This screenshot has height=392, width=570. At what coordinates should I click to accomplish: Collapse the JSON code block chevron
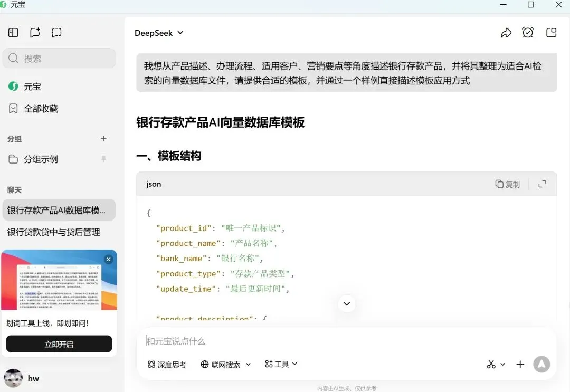(x=346, y=303)
